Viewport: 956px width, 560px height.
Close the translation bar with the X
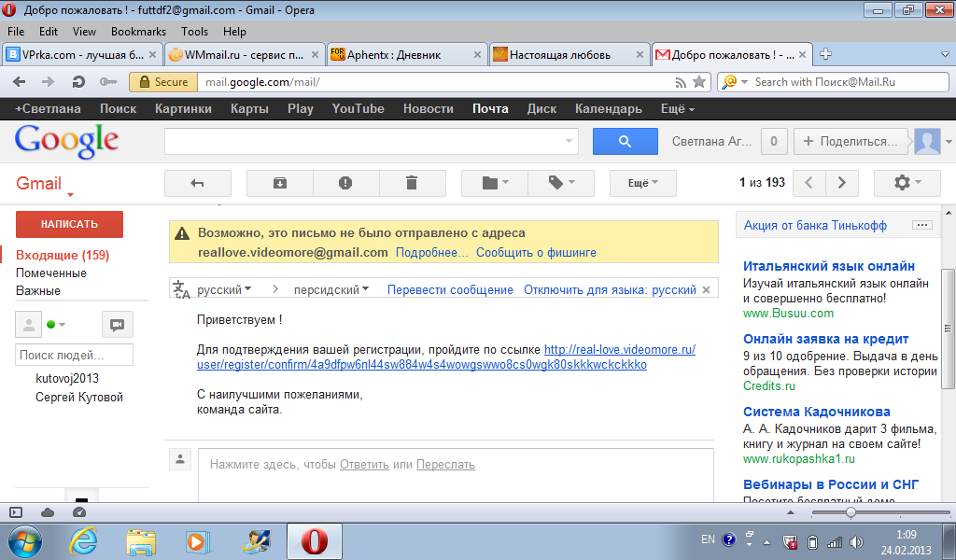pyautogui.click(x=707, y=290)
